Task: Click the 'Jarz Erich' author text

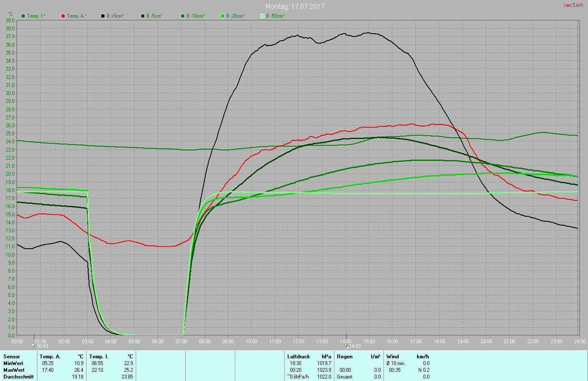Action: [573, 5]
